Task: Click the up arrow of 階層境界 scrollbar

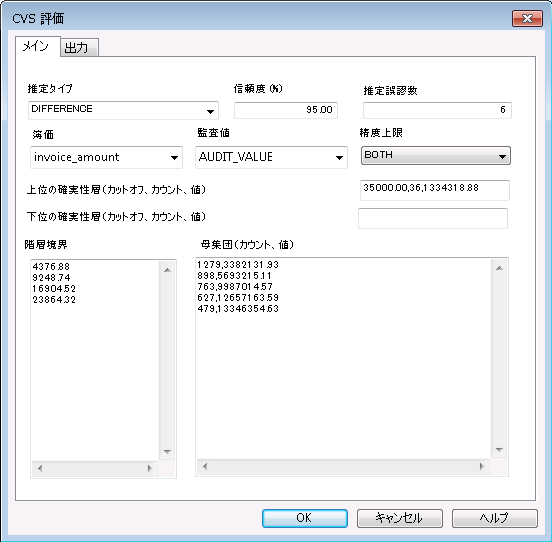Action: point(167,270)
